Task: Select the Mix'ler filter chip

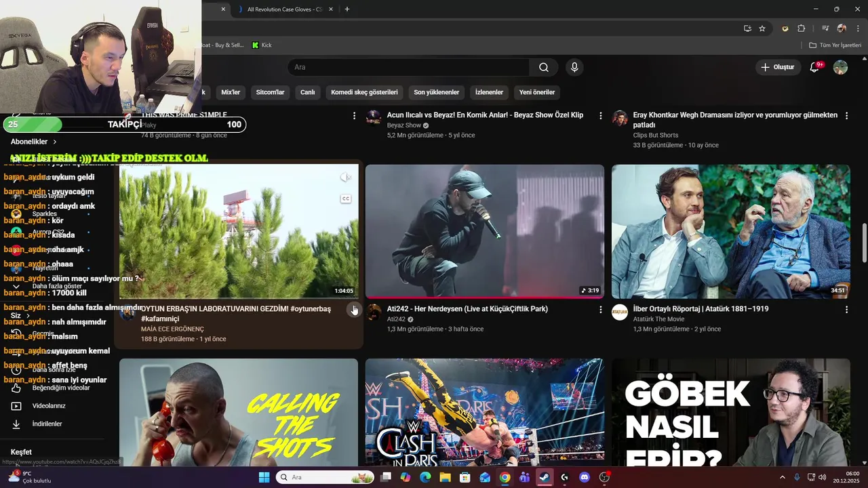Action: [x=231, y=92]
